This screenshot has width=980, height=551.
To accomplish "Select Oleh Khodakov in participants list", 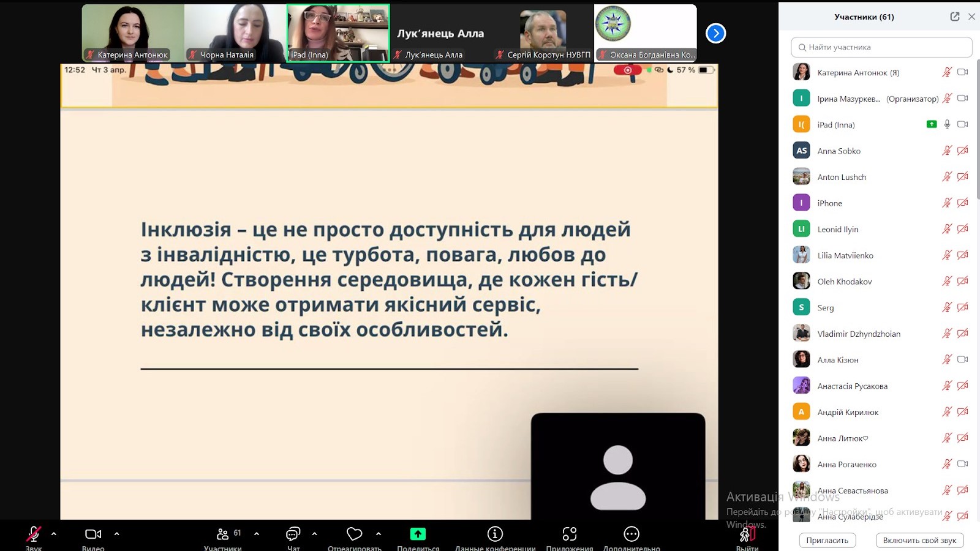I will [844, 282].
